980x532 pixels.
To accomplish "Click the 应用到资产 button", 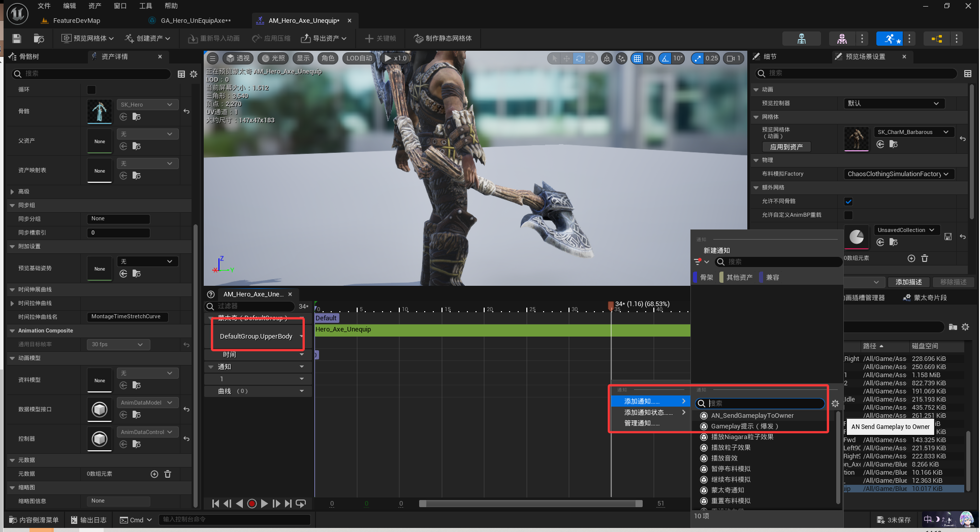I will [x=786, y=147].
